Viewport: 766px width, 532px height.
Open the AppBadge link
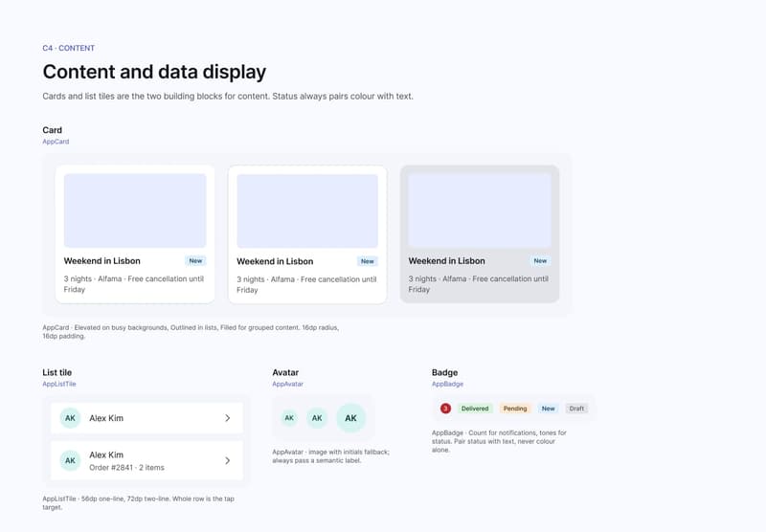click(x=447, y=384)
